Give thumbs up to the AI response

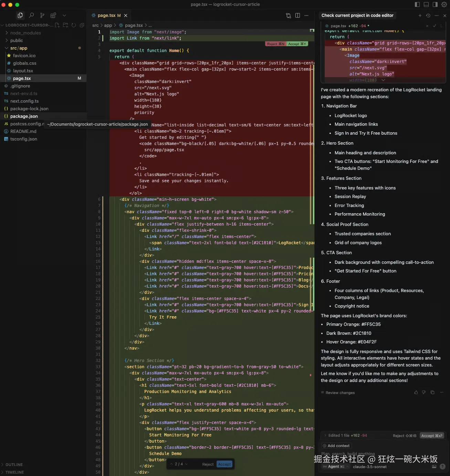[x=416, y=392]
